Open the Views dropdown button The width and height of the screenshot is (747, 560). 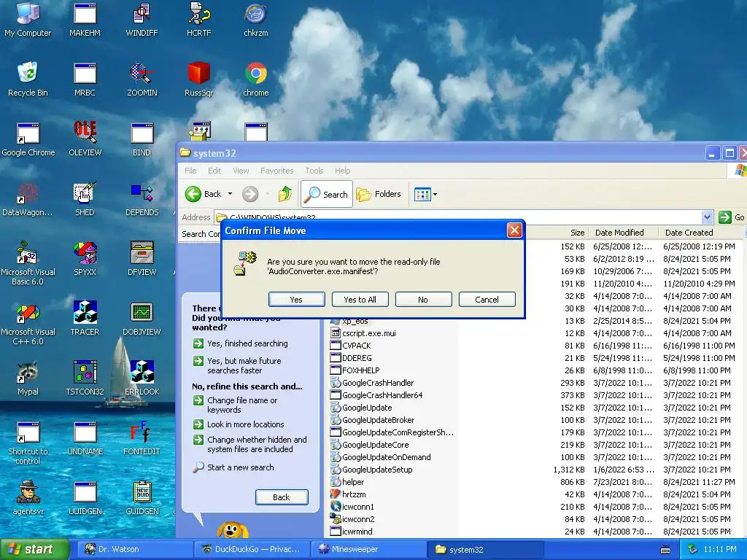pyautogui.click(x=425, y=194)
